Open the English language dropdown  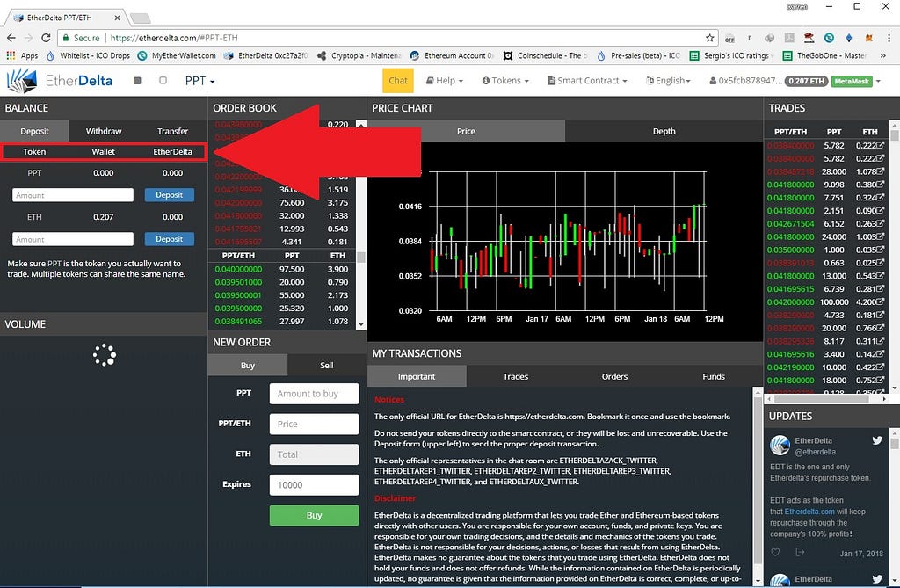pos(668,81)
